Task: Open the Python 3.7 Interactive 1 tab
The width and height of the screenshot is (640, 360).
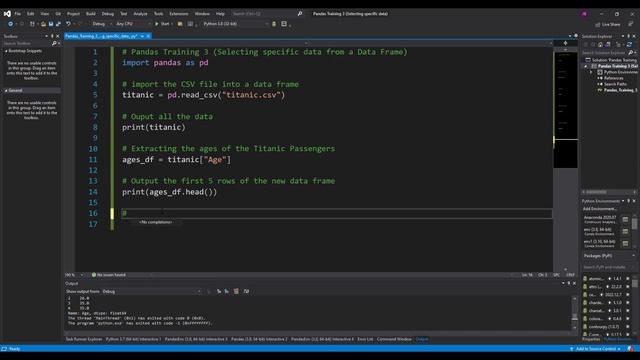Action: click(133, 339)
